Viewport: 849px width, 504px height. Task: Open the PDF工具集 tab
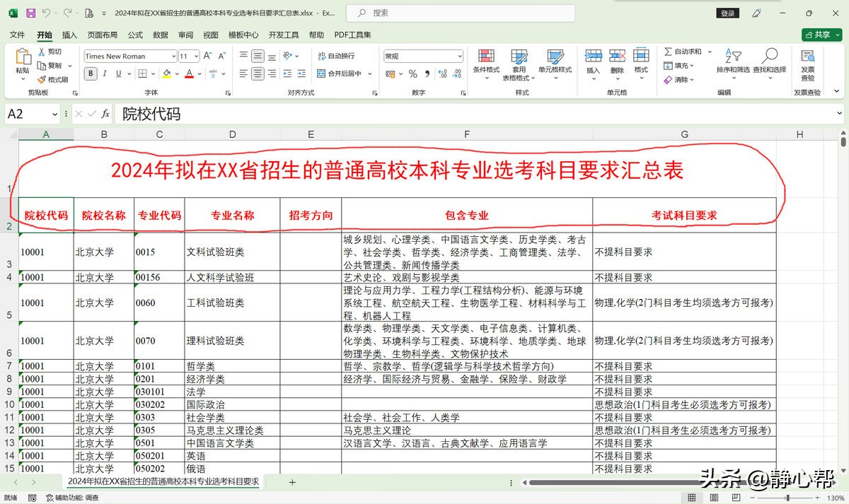click(x=352, y=35)
